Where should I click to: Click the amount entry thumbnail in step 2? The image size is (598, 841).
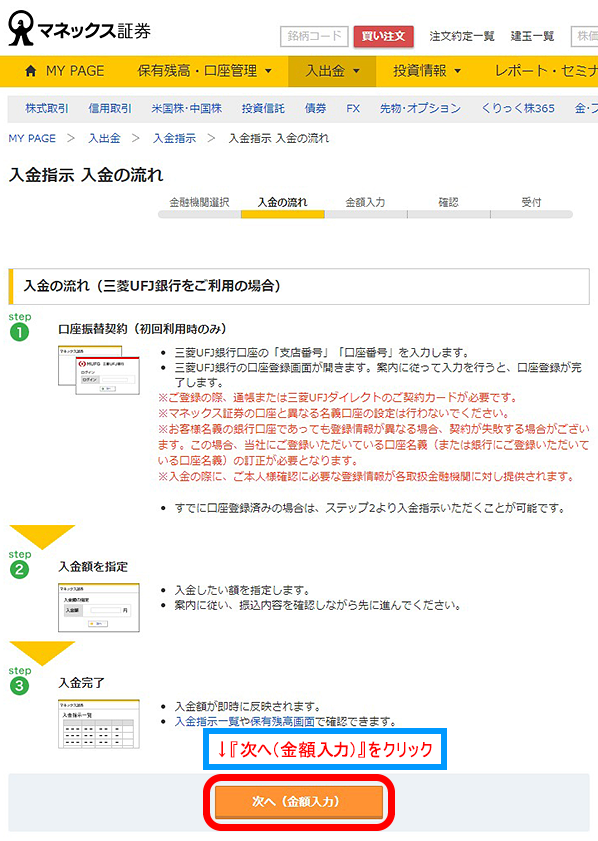[x=99, y=608]
